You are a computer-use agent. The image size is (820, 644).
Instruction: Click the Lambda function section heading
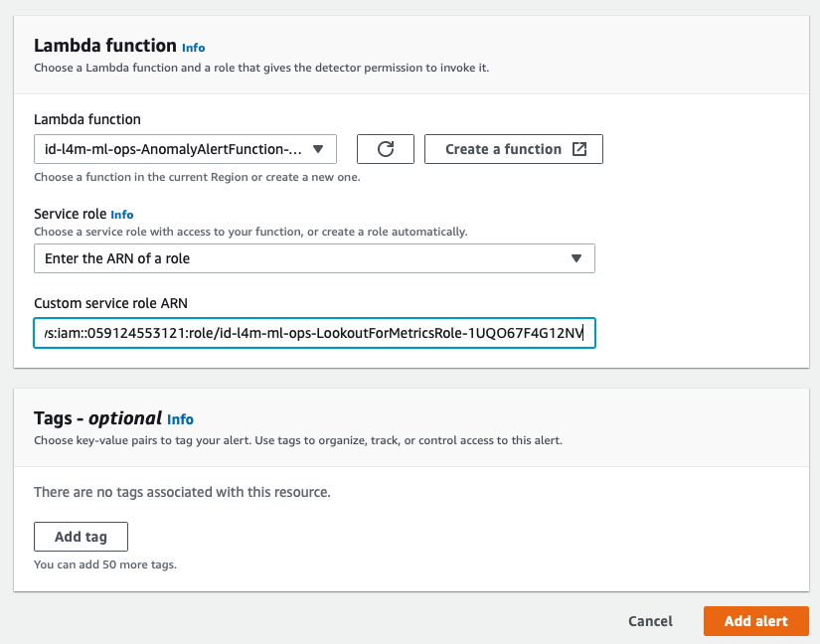click(x=105, y=46)
